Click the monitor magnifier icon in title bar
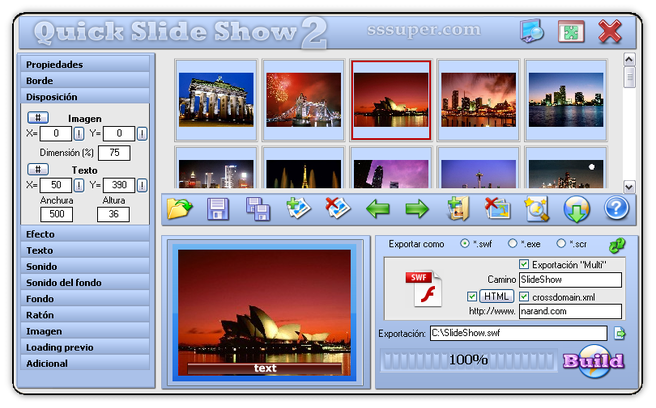 (531, 31)
